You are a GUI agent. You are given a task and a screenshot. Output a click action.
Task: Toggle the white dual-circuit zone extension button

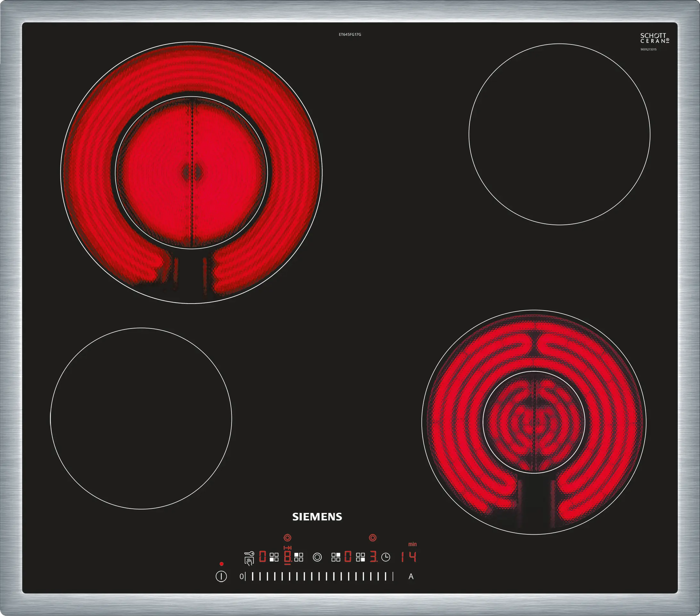(x=317, y=557)
